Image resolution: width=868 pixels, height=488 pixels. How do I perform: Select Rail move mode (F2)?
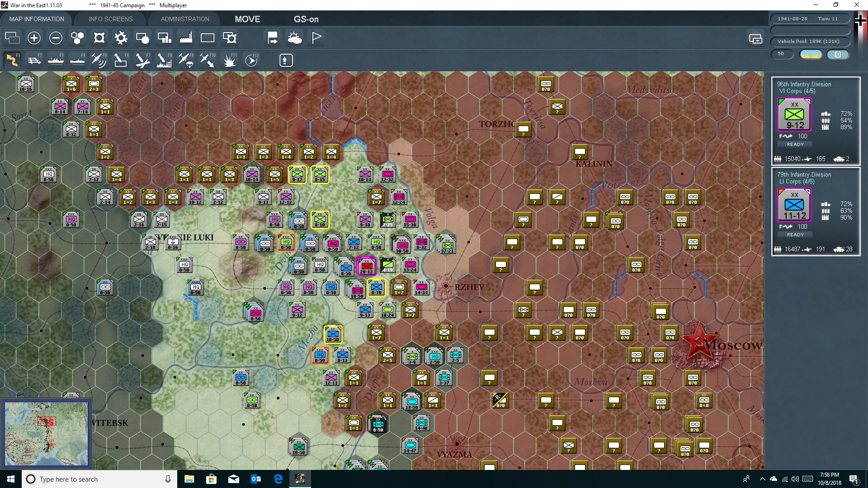34,60
